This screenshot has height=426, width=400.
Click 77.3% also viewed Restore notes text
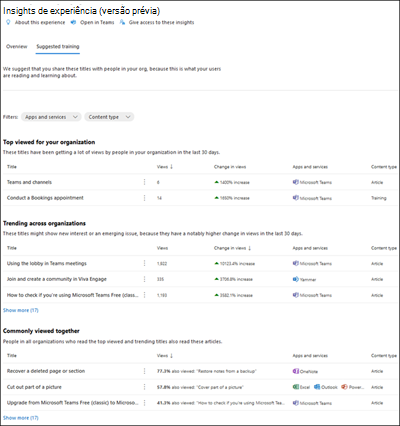(x=207, y=371)
